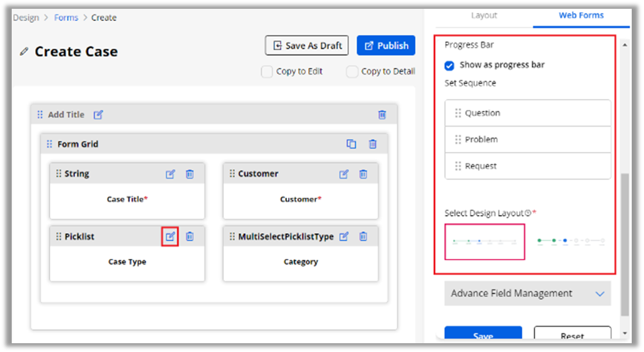Edit the MultiSelectPicklistType field
The height and width of the screenshot is (352, 644).
(344, 237)
